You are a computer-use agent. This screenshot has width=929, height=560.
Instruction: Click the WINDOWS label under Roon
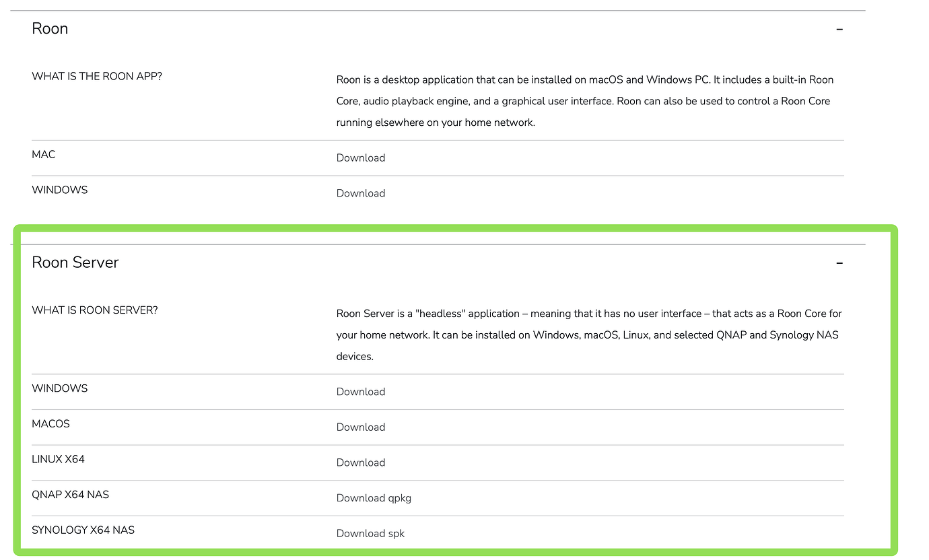pos(59,190)
